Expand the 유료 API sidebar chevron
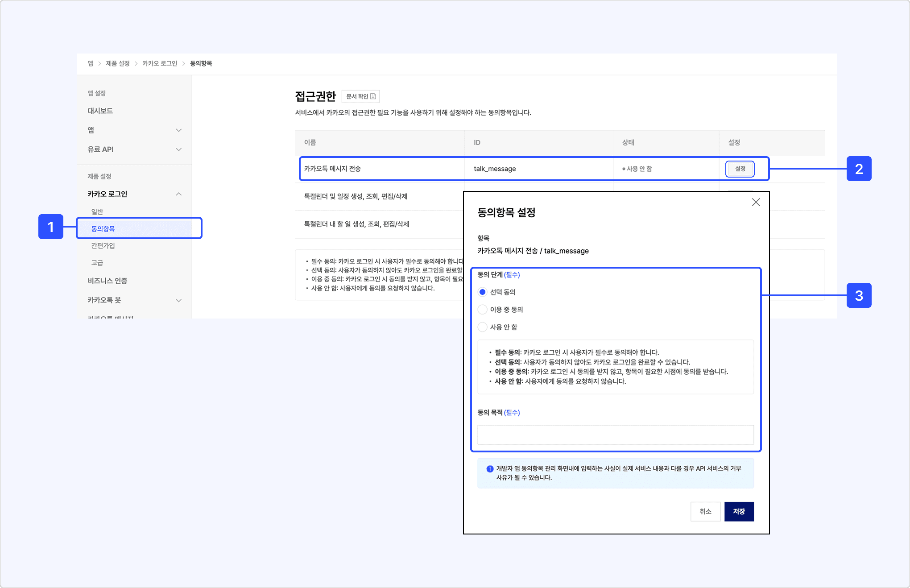This screenshot has width=910, height=588. click(179, 149)
